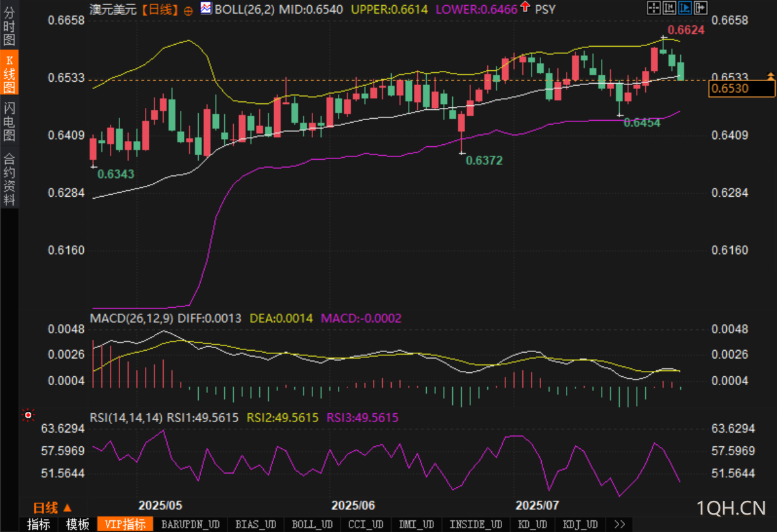This screenshot has width=777, height=532.
Task: Click the RSI1:49.5615 value
Action: coord(203,418)
